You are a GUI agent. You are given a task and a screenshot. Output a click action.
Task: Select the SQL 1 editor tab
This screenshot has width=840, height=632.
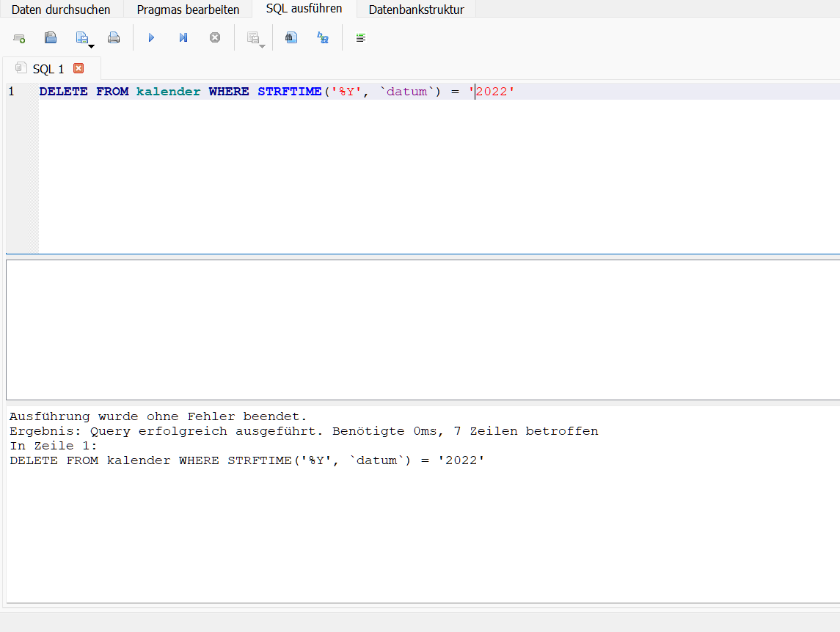[x=48, y=69]
